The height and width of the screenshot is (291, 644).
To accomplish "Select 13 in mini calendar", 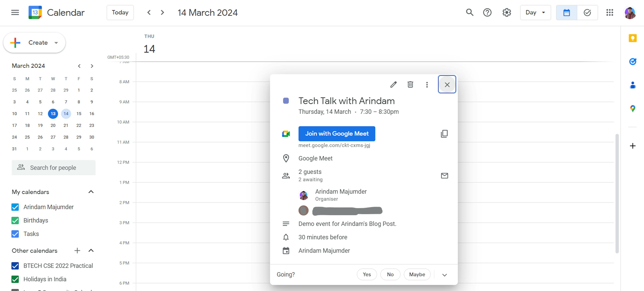I will pyautogui.click(x=53, y=114).
